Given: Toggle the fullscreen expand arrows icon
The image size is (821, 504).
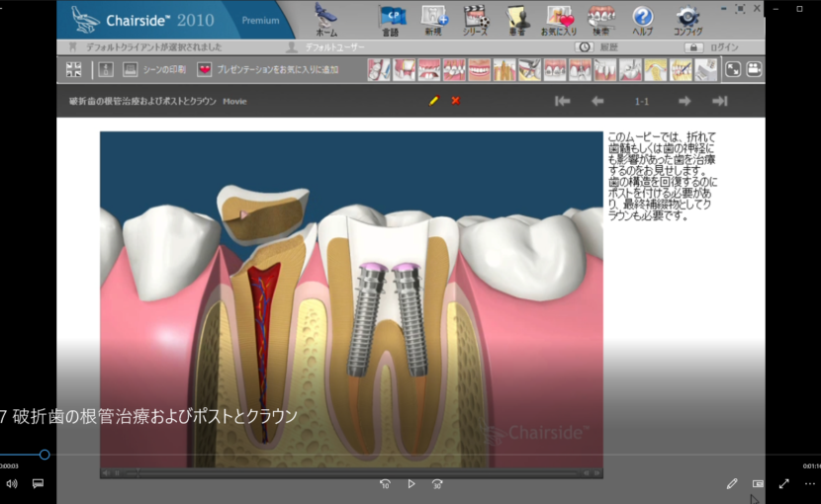Looking at the screenshot, I should point(733,69).
